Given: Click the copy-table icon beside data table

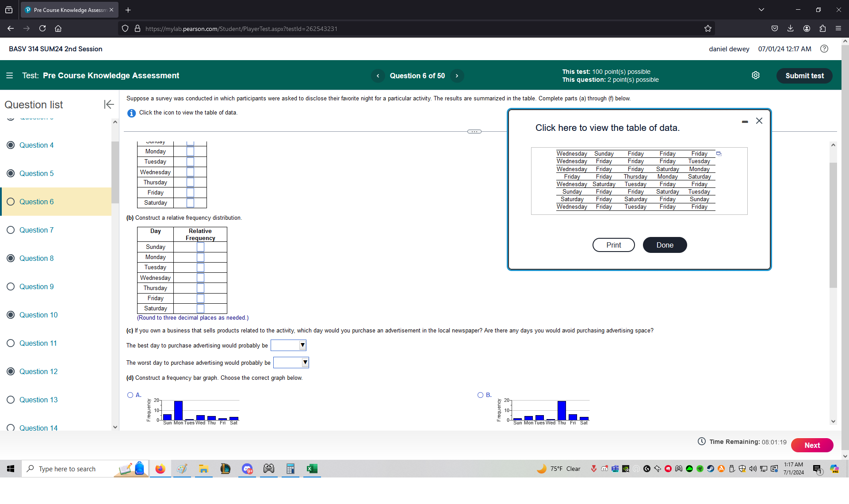Looking at the screenshot, I should click(x=719, y=154).
